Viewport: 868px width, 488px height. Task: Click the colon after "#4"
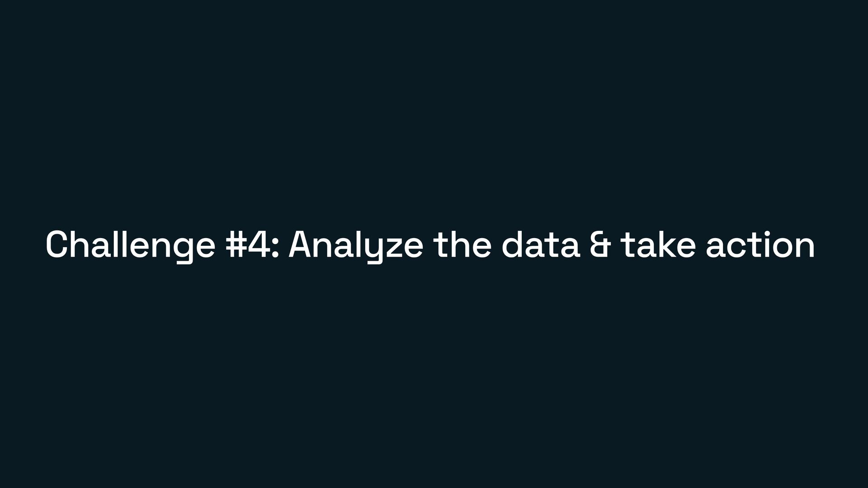tap(275, 248)
